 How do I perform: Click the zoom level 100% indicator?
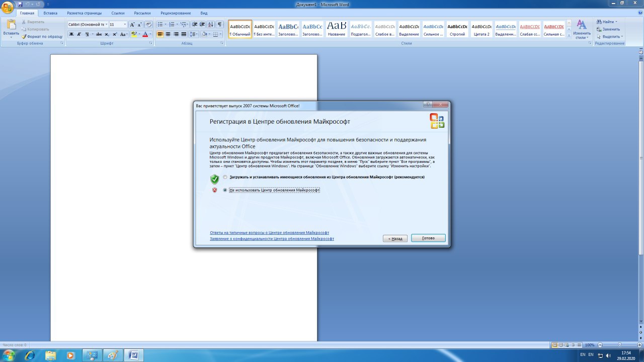coord(590,345)
